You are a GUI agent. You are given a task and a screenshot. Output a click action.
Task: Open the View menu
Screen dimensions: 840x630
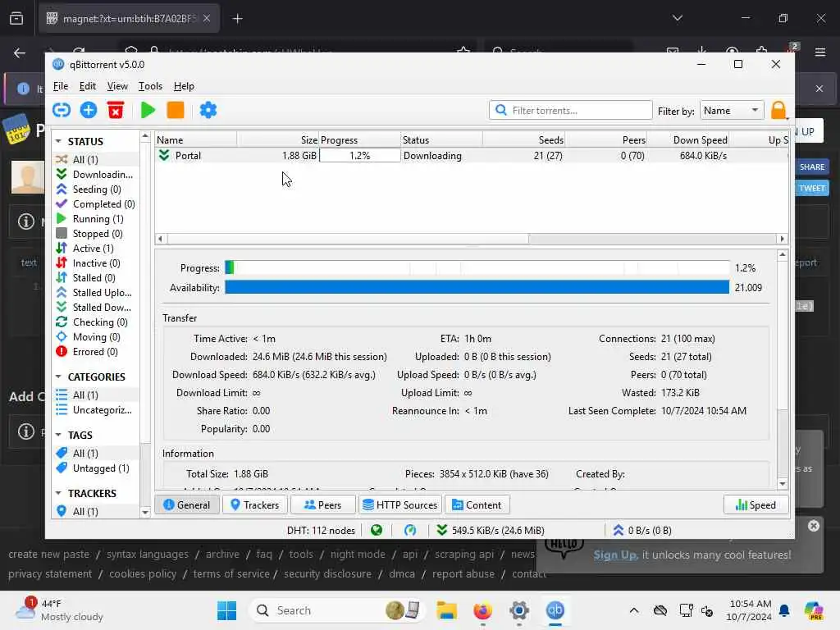(x=117, y=86)
